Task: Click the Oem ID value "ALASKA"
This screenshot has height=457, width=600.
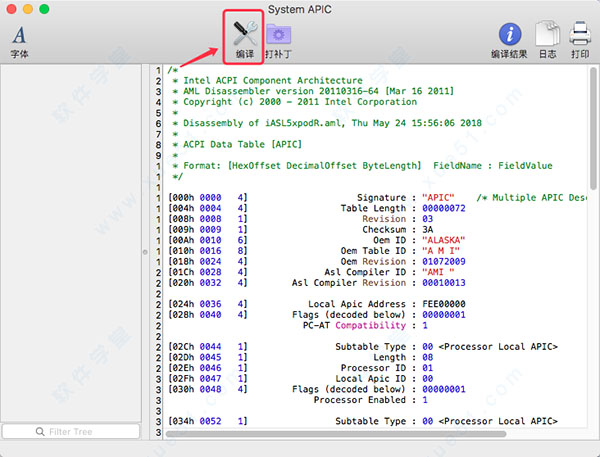Action: [443, 240]
